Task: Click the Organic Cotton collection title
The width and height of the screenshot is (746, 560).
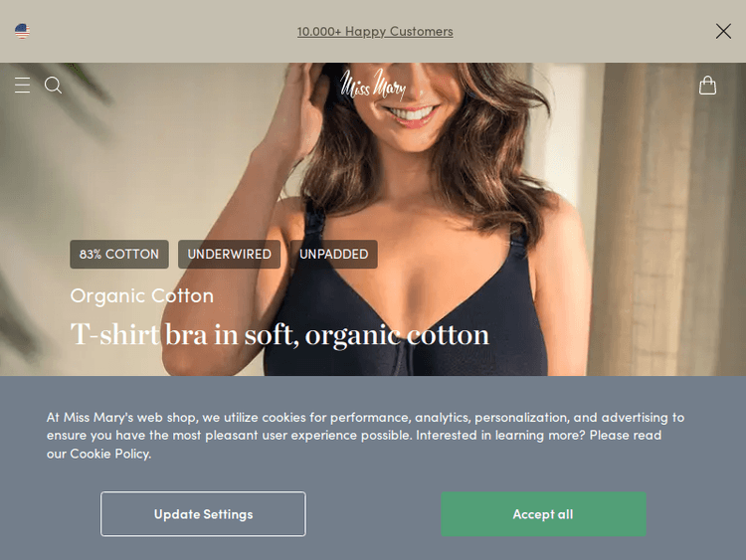Action: tap(142, 296)
